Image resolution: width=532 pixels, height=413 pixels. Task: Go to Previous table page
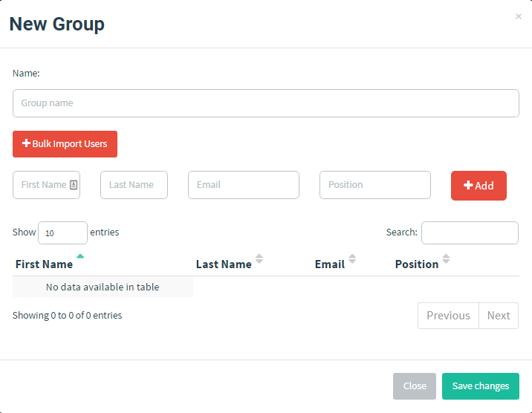click(x=448, y=316)
